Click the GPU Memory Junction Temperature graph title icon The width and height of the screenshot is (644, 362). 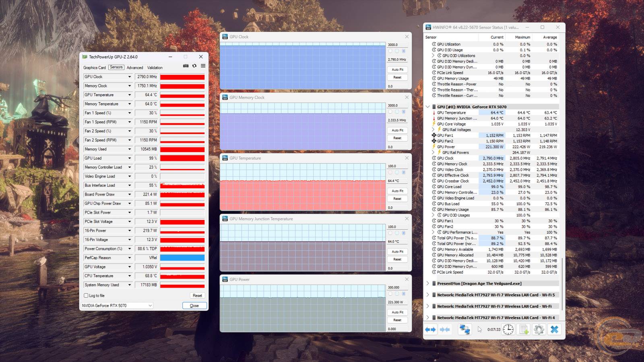225,219
